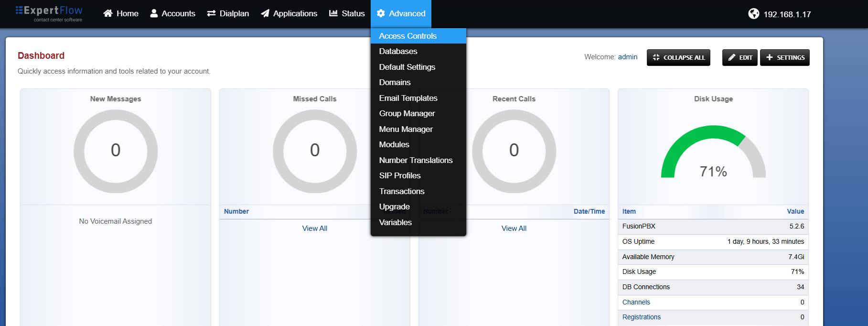Screen dimensions: 868x326
Task: Click the uptime value 1 day, 9 hours
Action: click(766, 241)
